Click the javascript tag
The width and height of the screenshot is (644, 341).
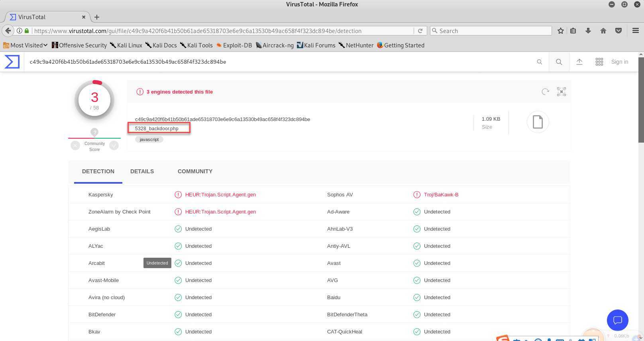(x=149, y=139)
